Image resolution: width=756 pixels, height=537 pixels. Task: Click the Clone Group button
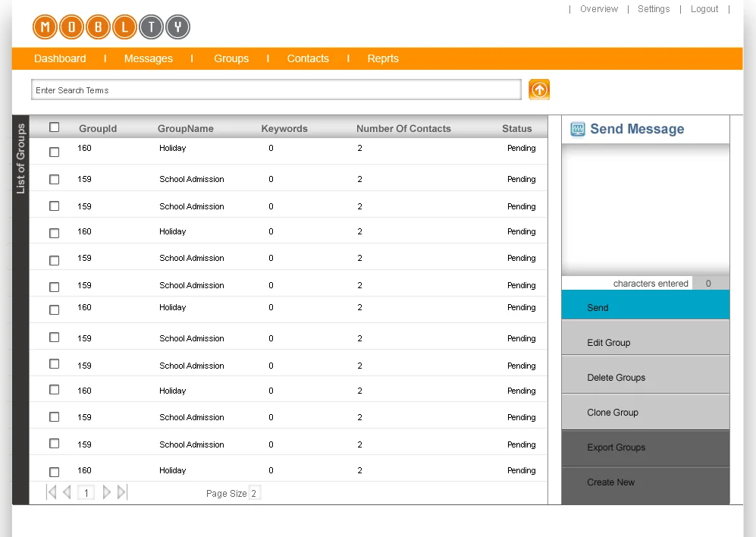(x=645, y=412)
